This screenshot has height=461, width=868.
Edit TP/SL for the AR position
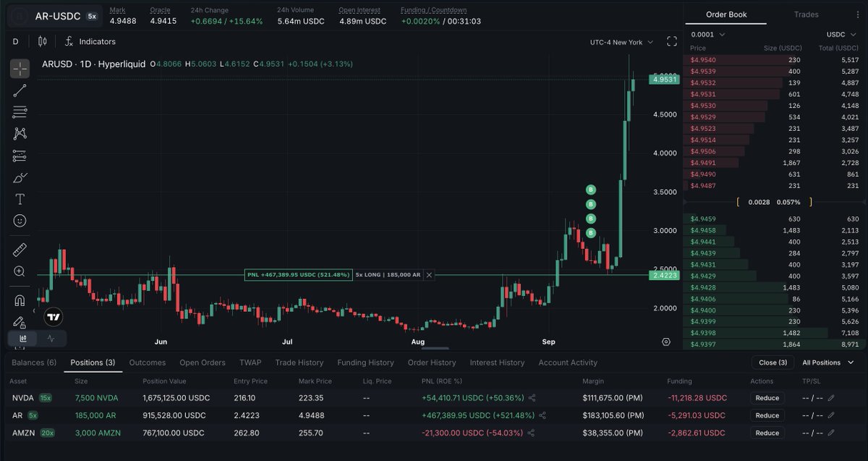tap(831, 415)
